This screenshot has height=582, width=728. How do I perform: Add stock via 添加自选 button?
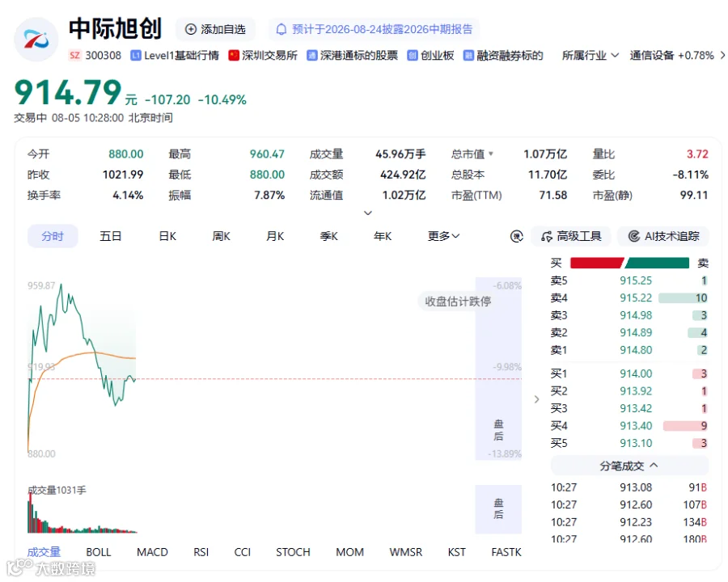(x=215, y=29)
